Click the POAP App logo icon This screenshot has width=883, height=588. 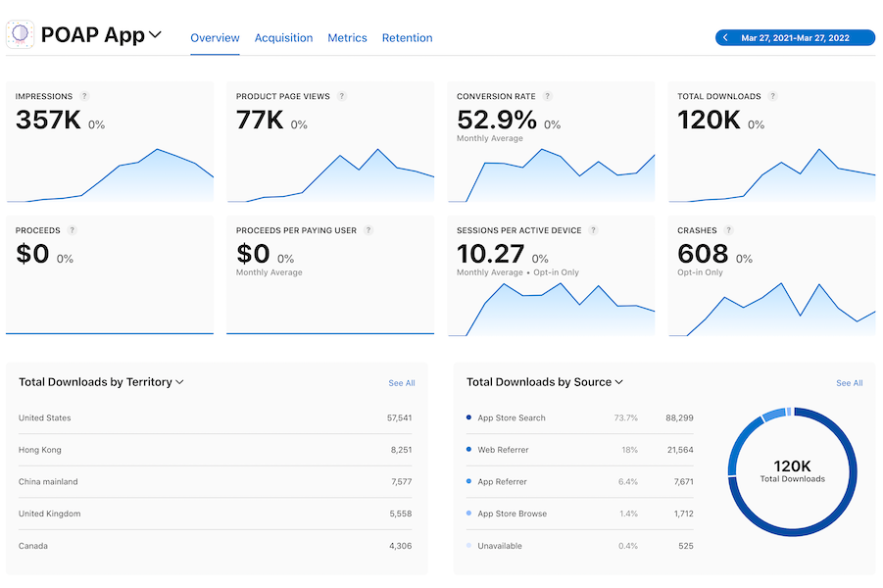[20, 34]
